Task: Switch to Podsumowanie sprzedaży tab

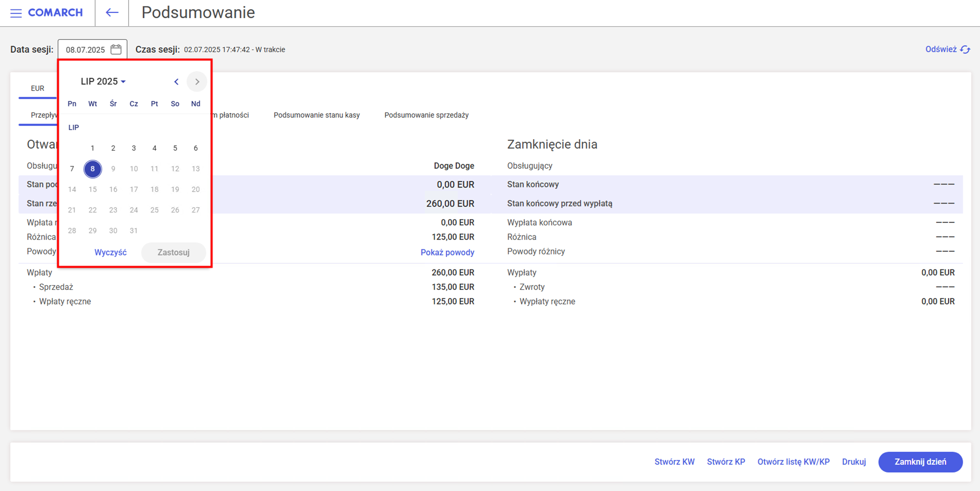Action: click(426, 115)
